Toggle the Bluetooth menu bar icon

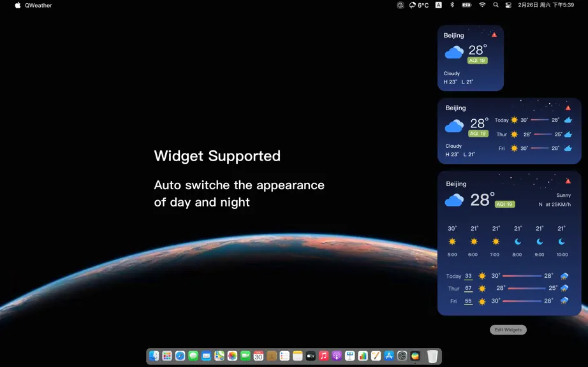click(x=452, y=5)
